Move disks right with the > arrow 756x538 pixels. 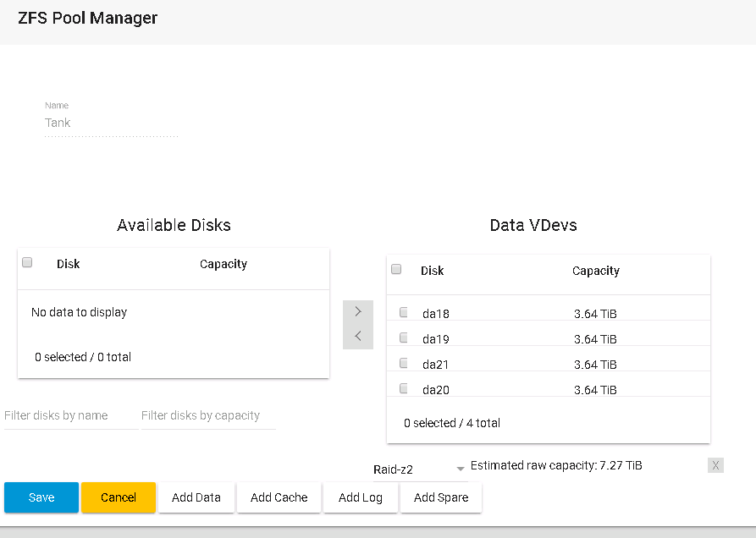coord(357,311)
